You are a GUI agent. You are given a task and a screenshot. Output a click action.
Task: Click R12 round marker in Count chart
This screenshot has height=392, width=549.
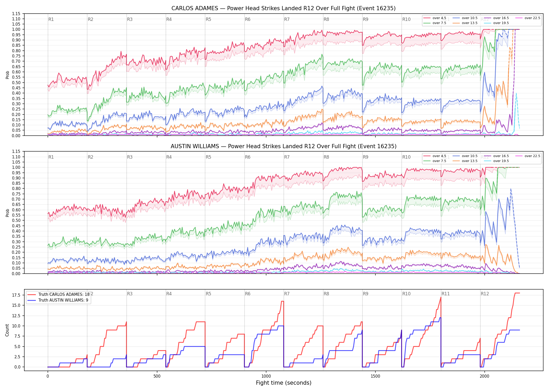pos(485,294)
